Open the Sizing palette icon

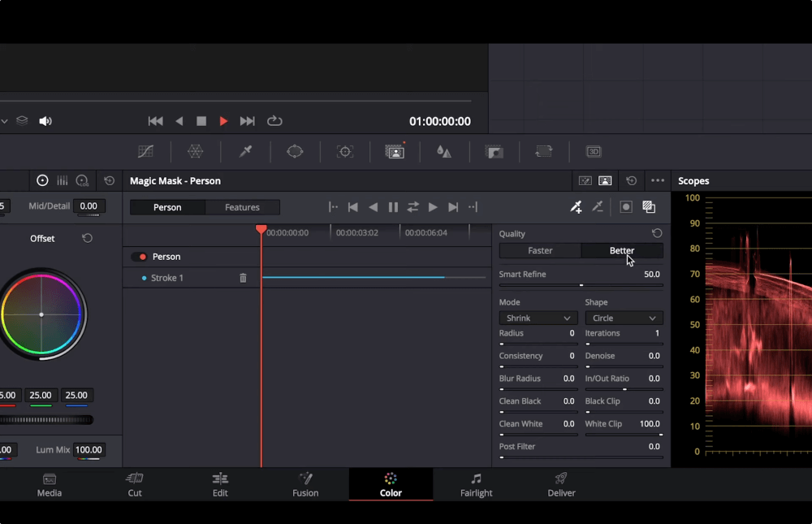point(544,151)
